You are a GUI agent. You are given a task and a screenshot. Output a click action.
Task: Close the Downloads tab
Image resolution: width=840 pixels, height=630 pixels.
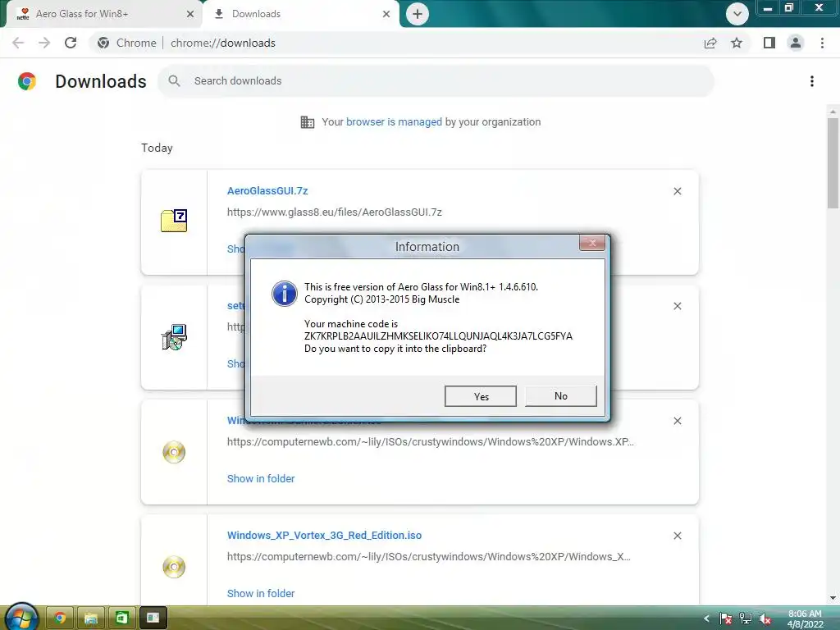tap(386, 14)
